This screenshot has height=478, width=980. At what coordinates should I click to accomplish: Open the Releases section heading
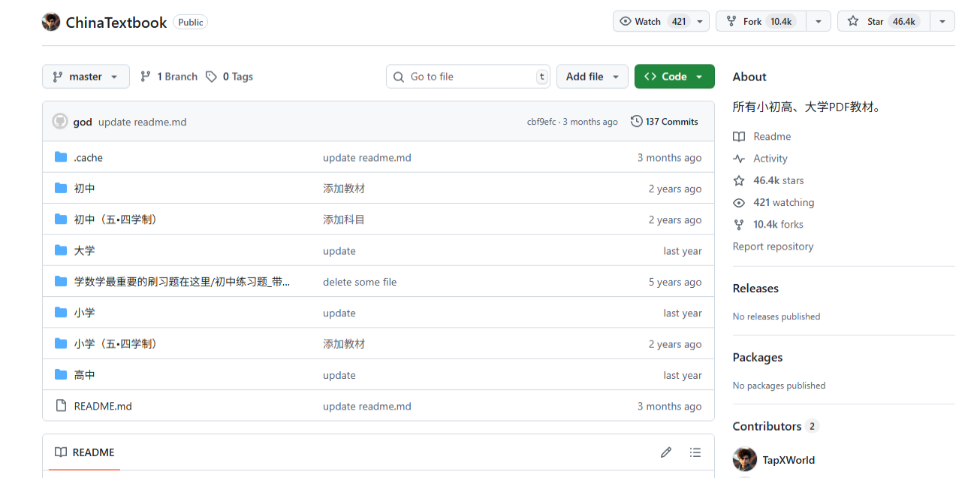(755, 289)
